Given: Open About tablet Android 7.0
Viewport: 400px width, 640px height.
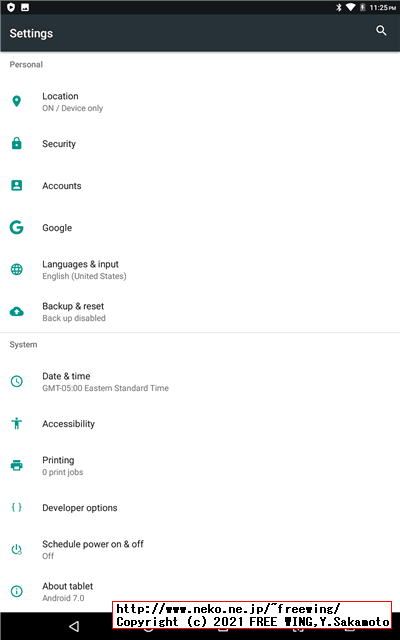Looking at the screenshot, I should point(200,591).
